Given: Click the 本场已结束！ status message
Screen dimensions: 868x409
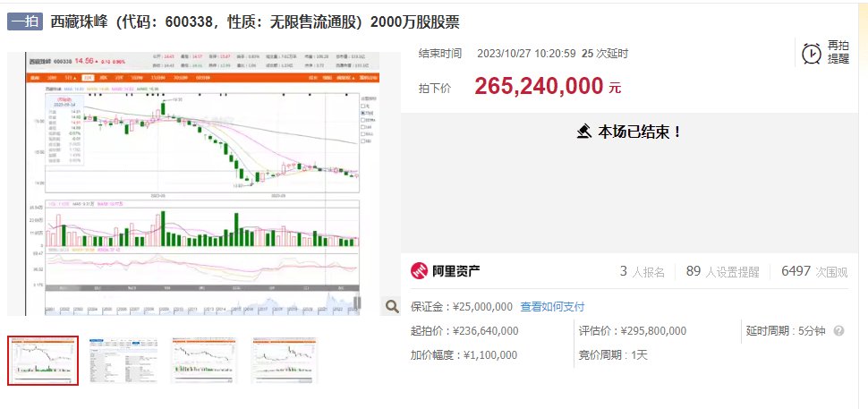Looking at the screenshot, I should (x=640, y=132).
